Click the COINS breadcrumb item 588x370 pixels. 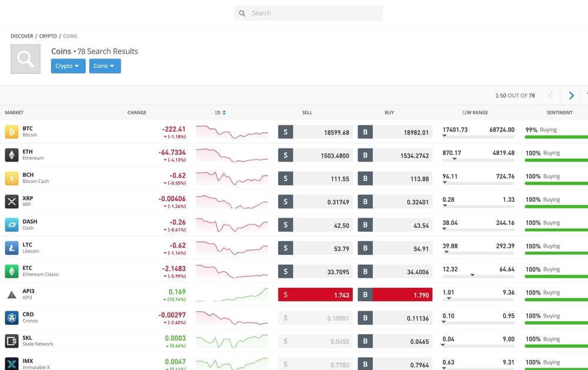tap(70, 36)
